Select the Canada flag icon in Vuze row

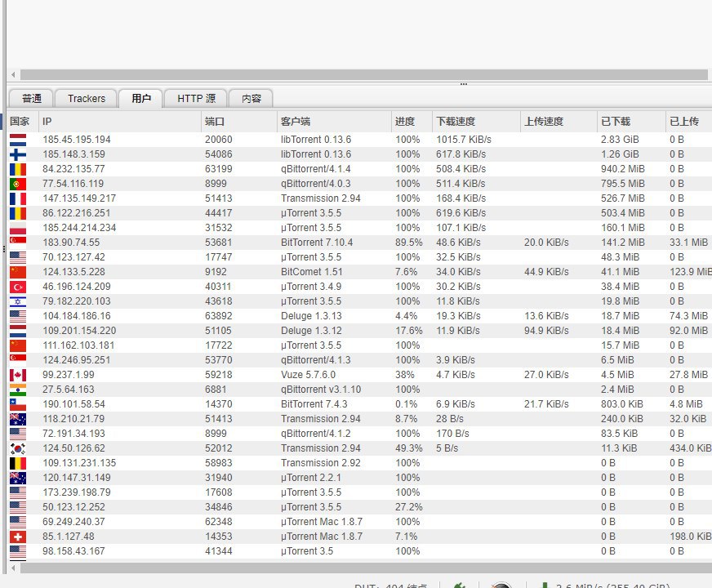(18, 375)
